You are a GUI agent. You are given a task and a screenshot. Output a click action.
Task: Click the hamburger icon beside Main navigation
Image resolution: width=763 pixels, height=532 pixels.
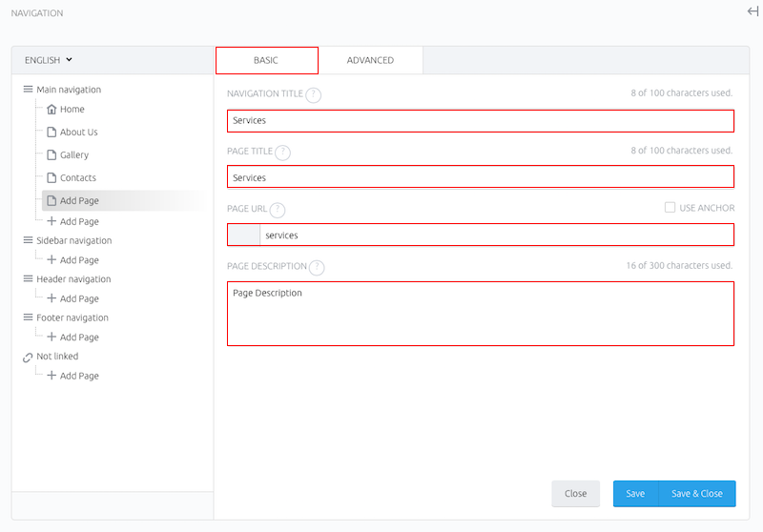point(29,90)
